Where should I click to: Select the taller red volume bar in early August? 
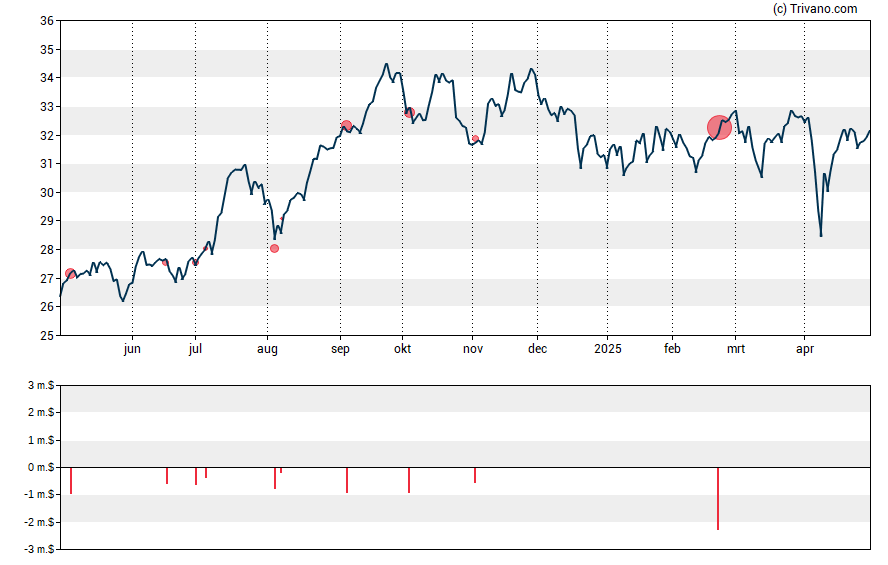point(275,478)
